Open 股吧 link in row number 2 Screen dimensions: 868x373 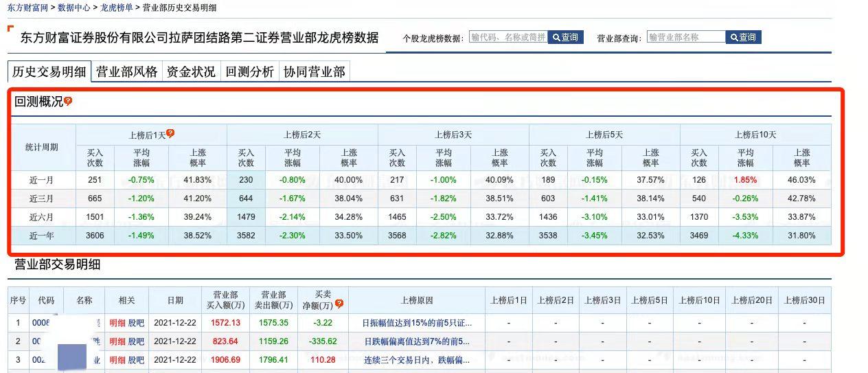[x=136, y=341]
